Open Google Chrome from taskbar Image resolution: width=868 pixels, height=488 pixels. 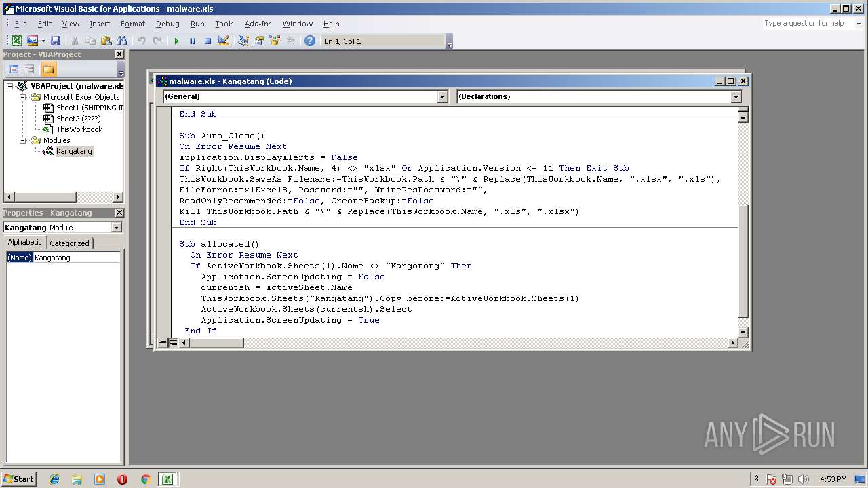click(x=144, y=479)
